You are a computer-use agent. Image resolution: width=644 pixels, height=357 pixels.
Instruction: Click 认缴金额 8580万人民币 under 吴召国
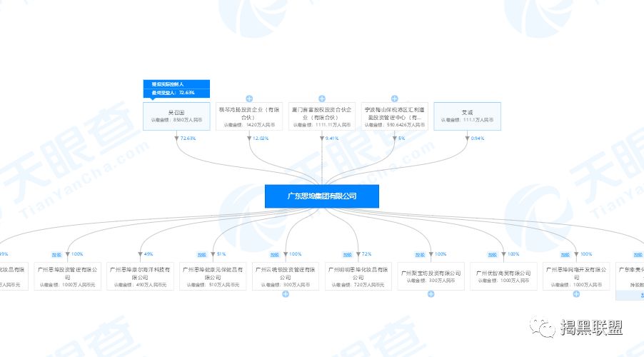[176, 120]
